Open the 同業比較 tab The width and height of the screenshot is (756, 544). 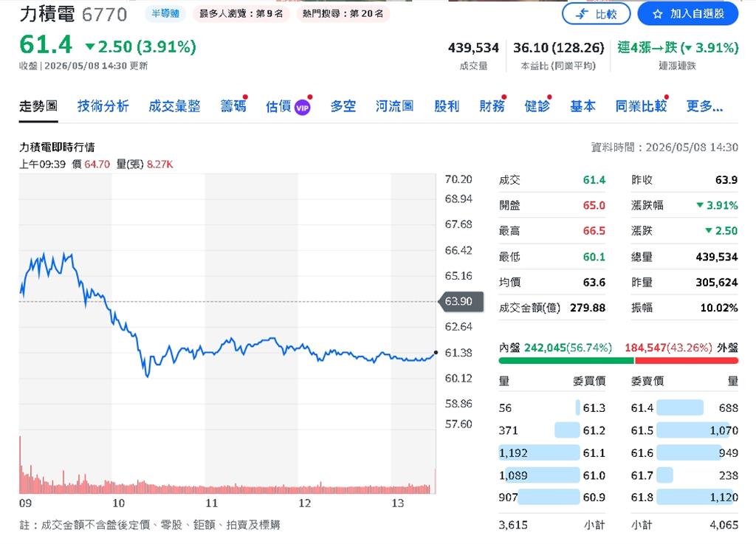click(x=642, y=106)
